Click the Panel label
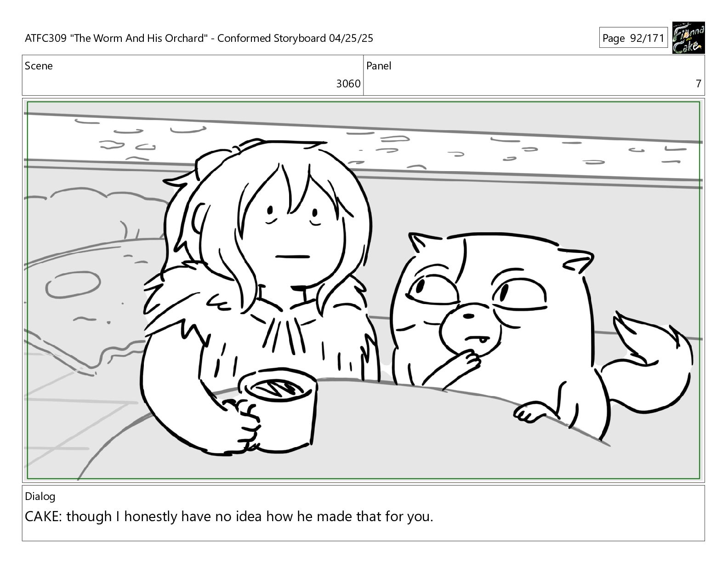728x563 pixels. tap(379, 66)
